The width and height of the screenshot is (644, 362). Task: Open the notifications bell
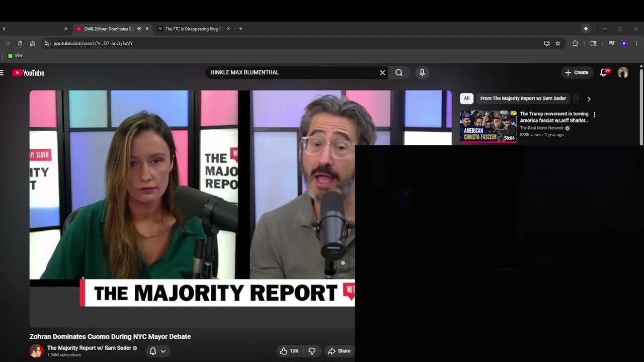point(604,73)
